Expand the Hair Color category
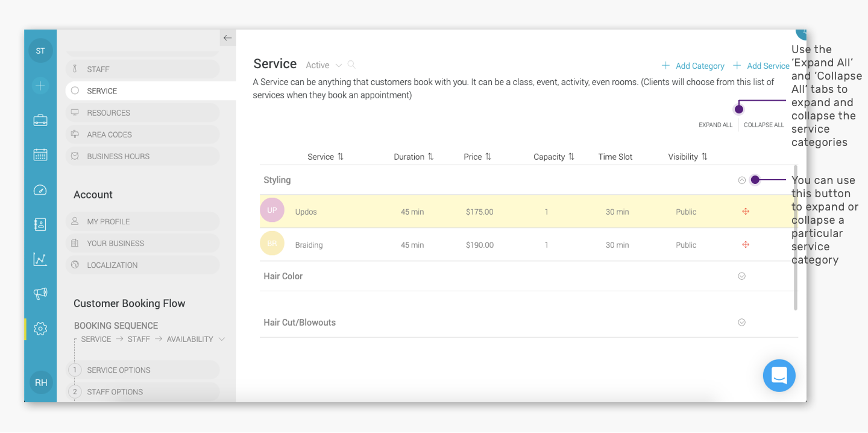Image resolution: width=868 pixels, height=433 pixels. coord(742,276)
